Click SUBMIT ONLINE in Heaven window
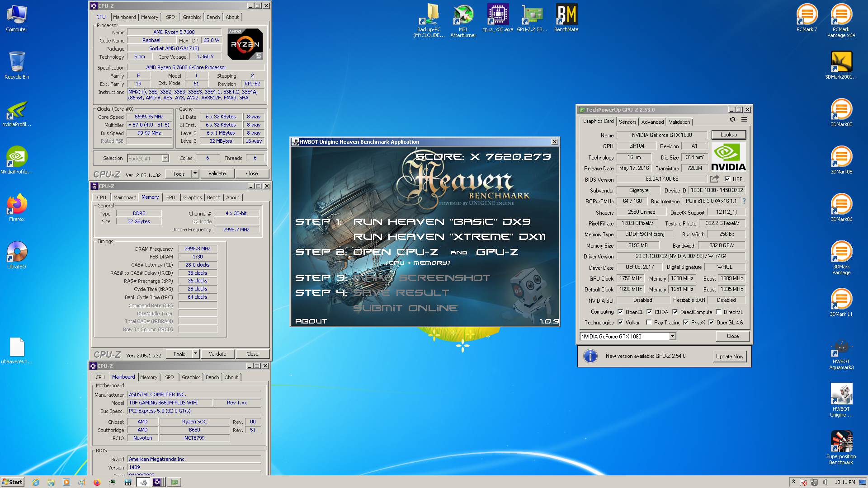868x488 pixels. 405,308
